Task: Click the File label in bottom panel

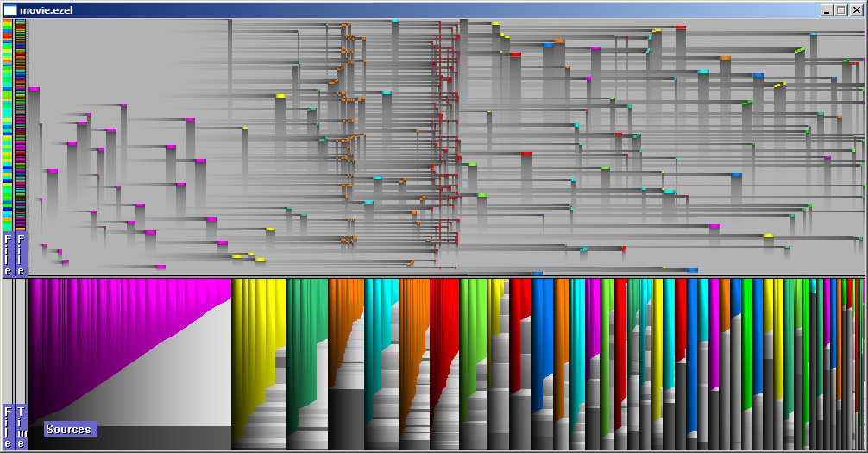Action: tap(8, 426)
